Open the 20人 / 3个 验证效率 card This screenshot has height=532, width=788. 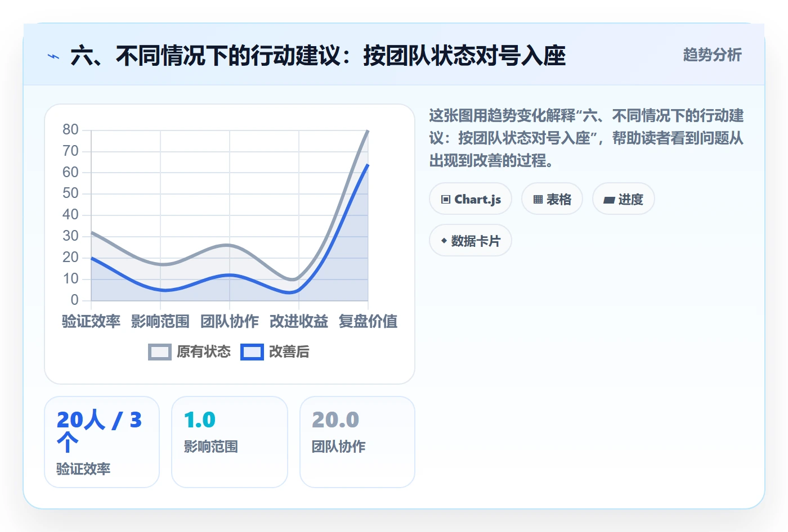102,442
